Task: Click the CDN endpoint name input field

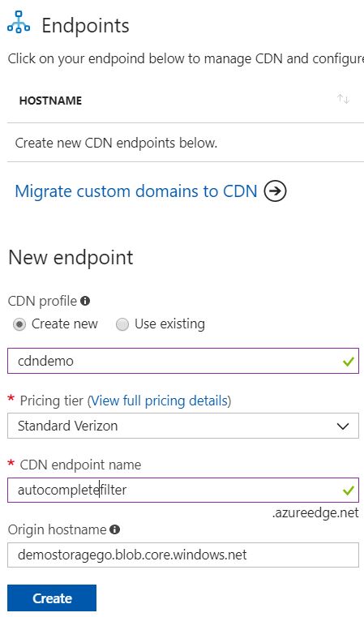Action: [x=183, y=490]
